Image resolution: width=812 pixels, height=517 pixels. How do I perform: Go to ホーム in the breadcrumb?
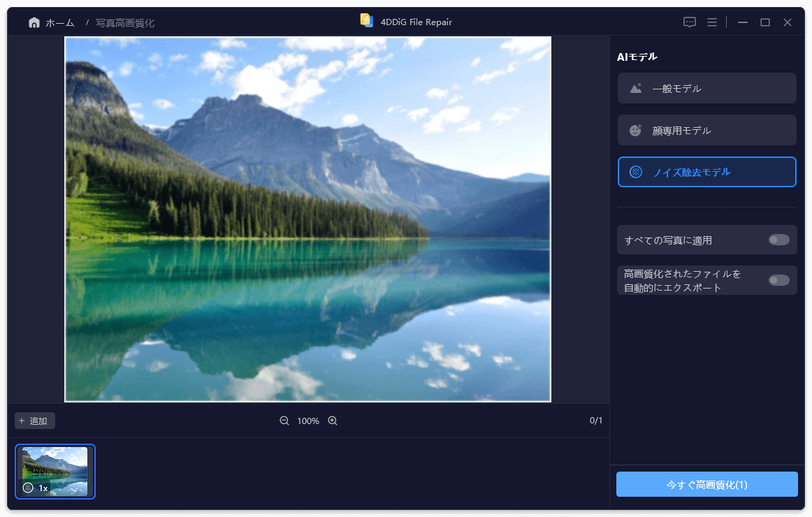(60, 23)
